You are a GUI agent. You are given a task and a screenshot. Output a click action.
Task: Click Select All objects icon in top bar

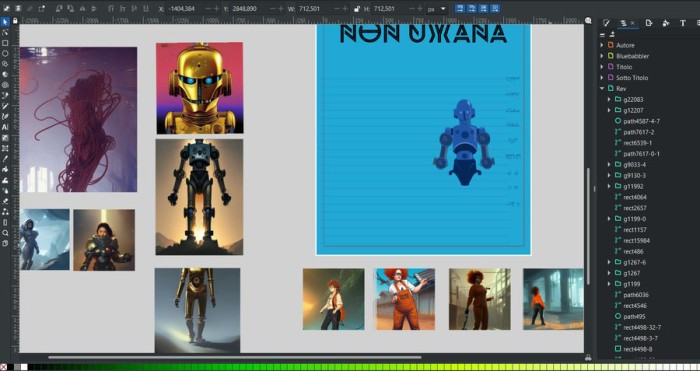(7, 8)
